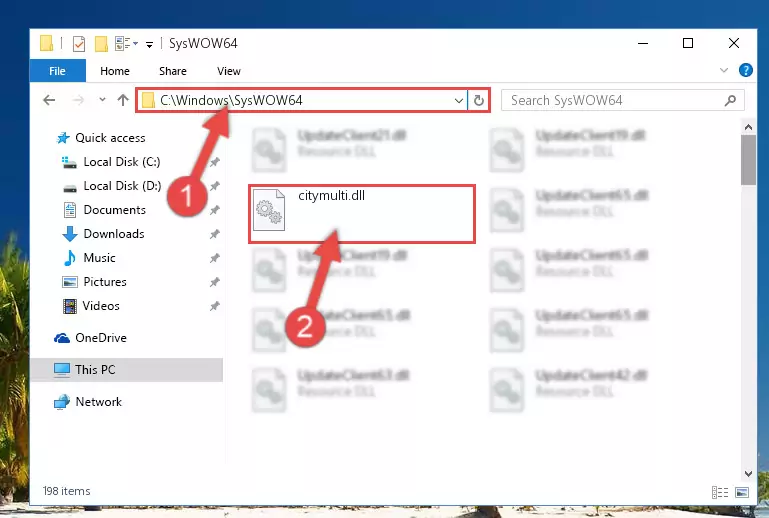Click pin icon next to Local Disk (C:)
Screen dimensions: 769x518
[x=214, y=162]
